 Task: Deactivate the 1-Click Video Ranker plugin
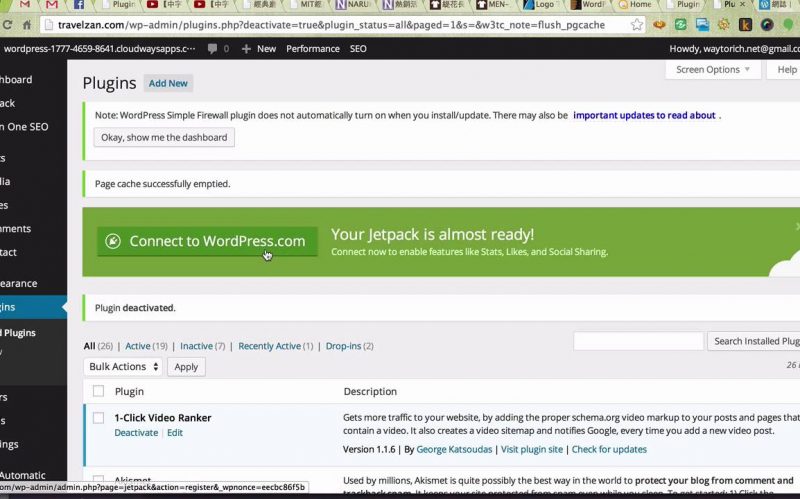(x=136, y=433)
